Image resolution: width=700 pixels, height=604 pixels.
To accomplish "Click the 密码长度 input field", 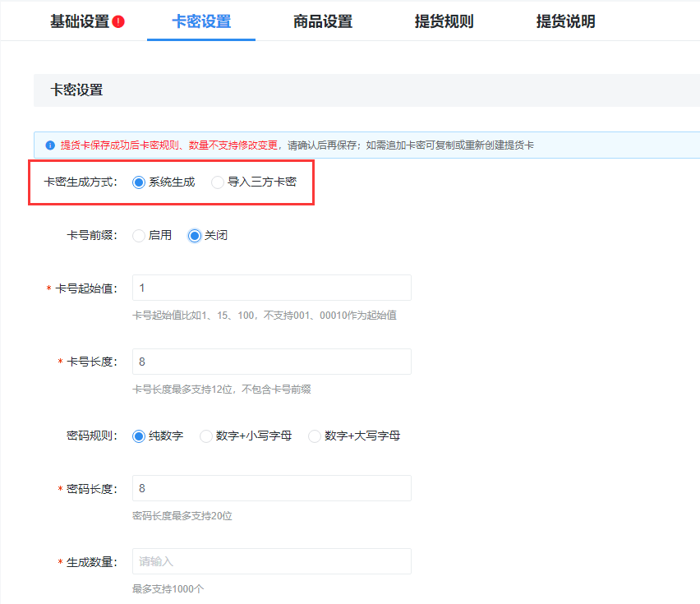I will pos(271,487).
